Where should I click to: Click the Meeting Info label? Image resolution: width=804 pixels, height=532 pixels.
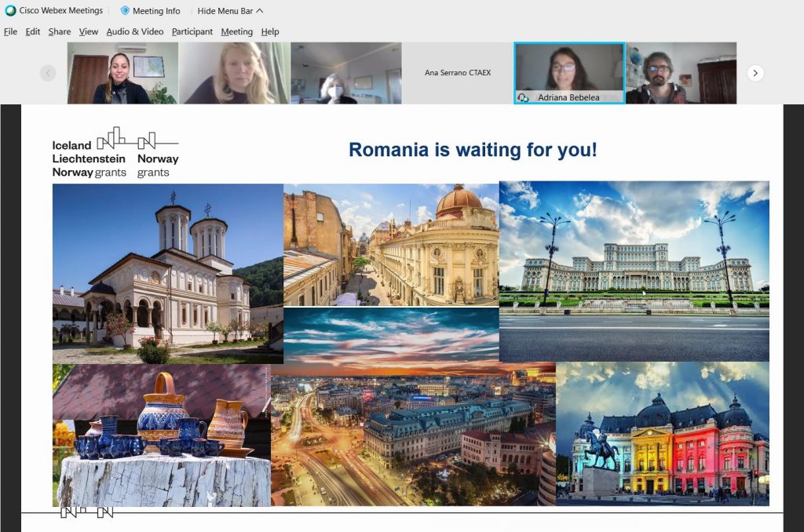click(156, 11)
